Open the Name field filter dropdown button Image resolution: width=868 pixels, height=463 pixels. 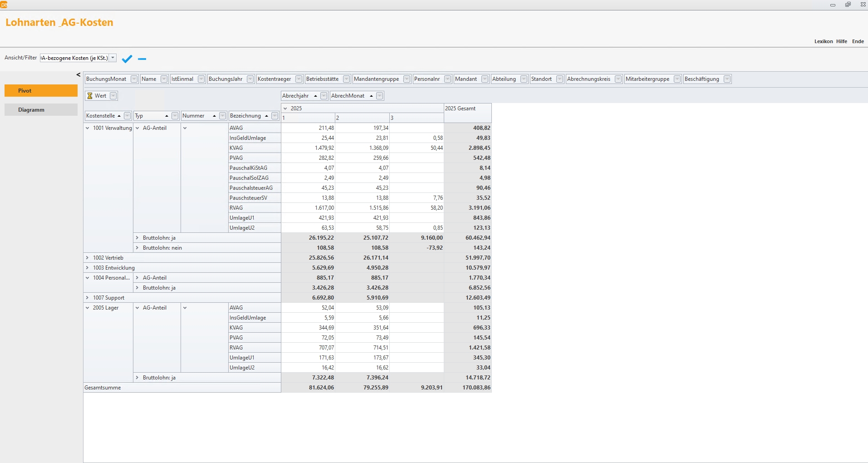tap(164, 79)
